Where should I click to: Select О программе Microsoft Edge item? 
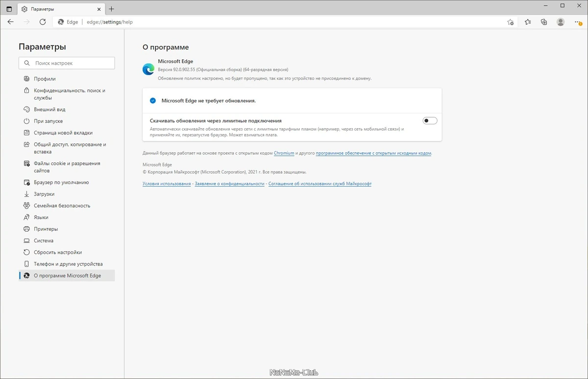coord(67,276)
